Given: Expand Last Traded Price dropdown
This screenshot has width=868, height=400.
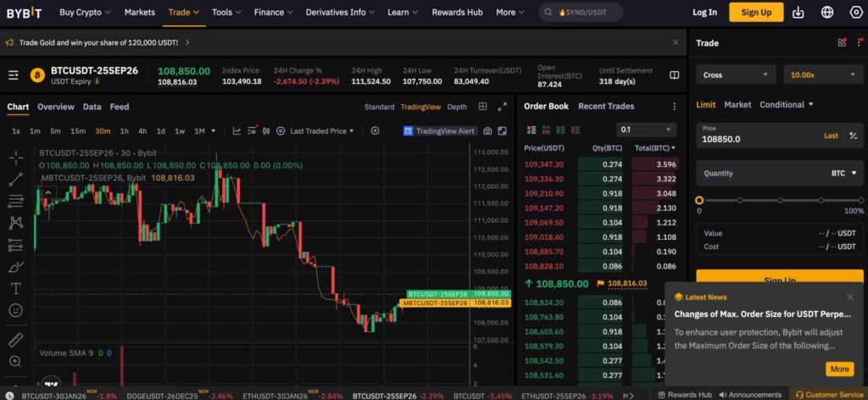Looking at the screenshot, I should point(321,131).
